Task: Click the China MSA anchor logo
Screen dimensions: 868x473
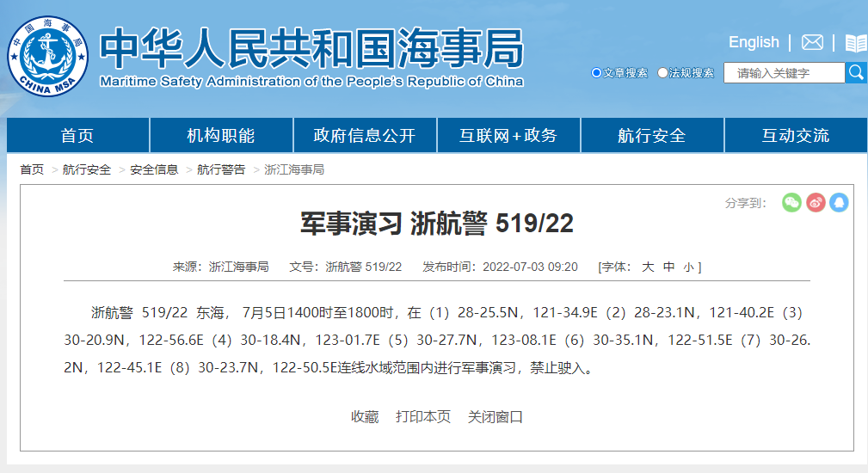Action: 47,57
